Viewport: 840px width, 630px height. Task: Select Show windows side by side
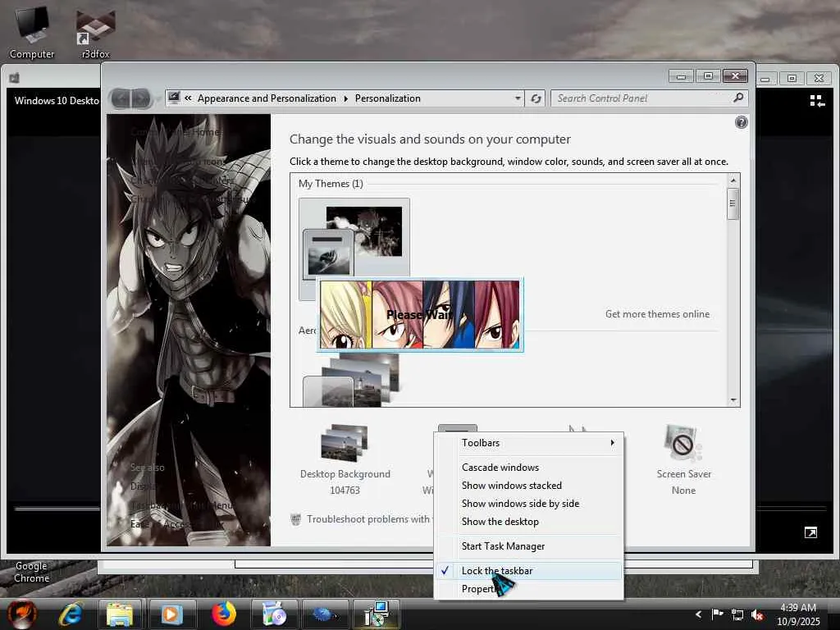click(x=529, y=504)
